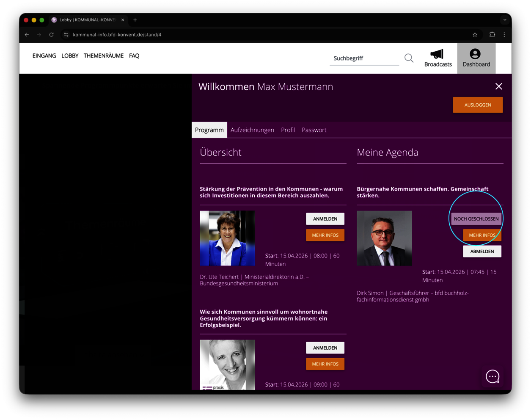Click the search magnifier icon

coord(409,58)
